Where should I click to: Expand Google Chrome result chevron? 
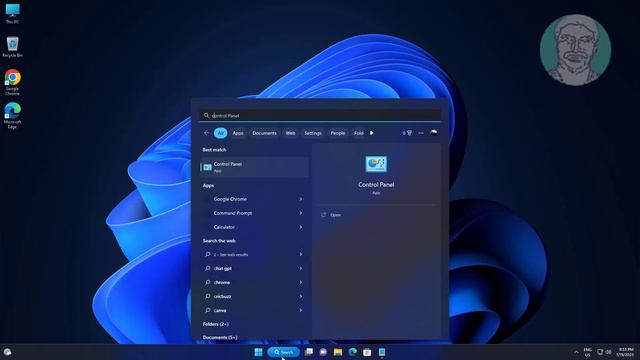[301, 199]
